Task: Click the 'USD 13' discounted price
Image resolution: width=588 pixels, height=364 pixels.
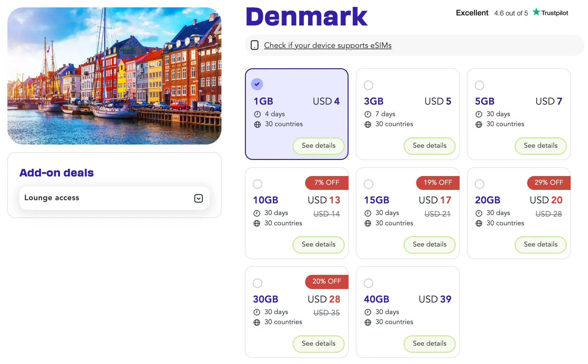Action: point(324,200)
